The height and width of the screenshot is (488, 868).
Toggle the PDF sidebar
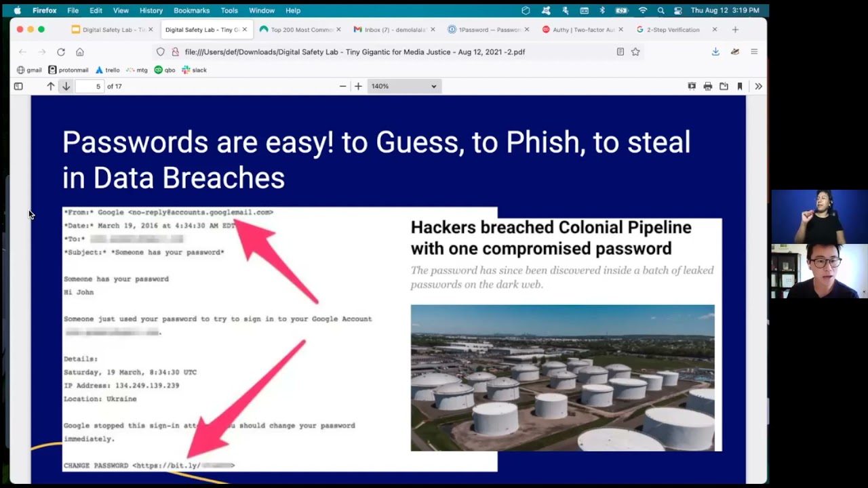click(18, 86)
